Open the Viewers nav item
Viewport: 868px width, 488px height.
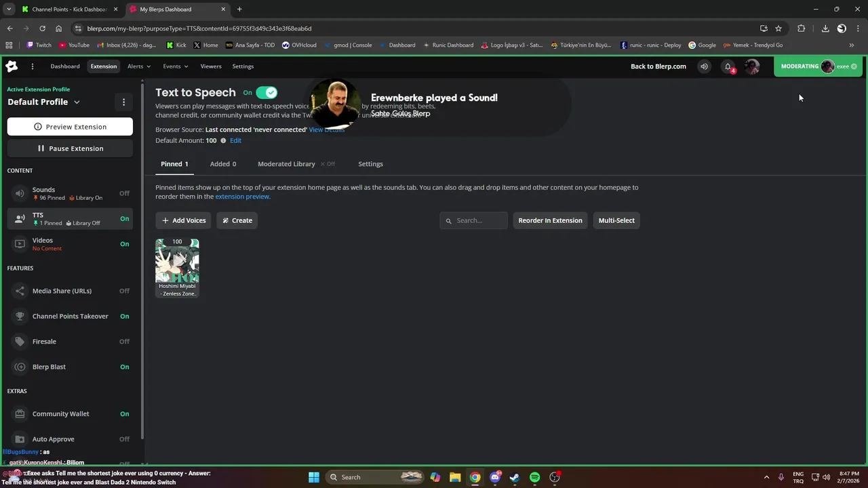coord(211,66)
